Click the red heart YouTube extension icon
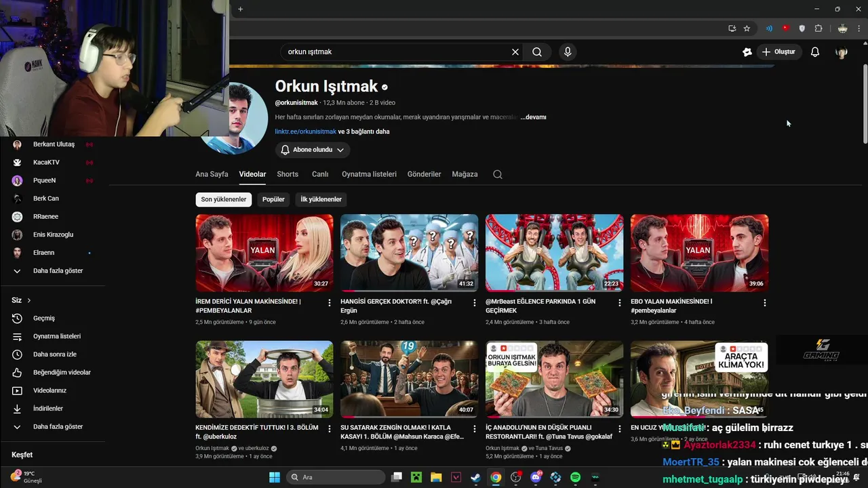Image resolution: width=868 pixels, height=488 pixels. [x=785, y=28]
